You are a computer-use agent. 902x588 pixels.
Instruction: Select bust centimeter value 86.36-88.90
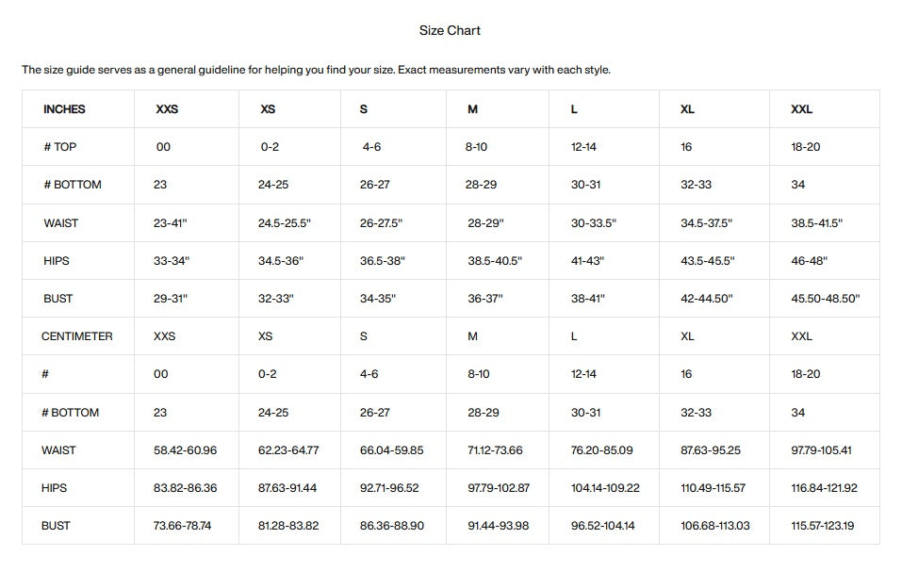(x=392, y=526)
